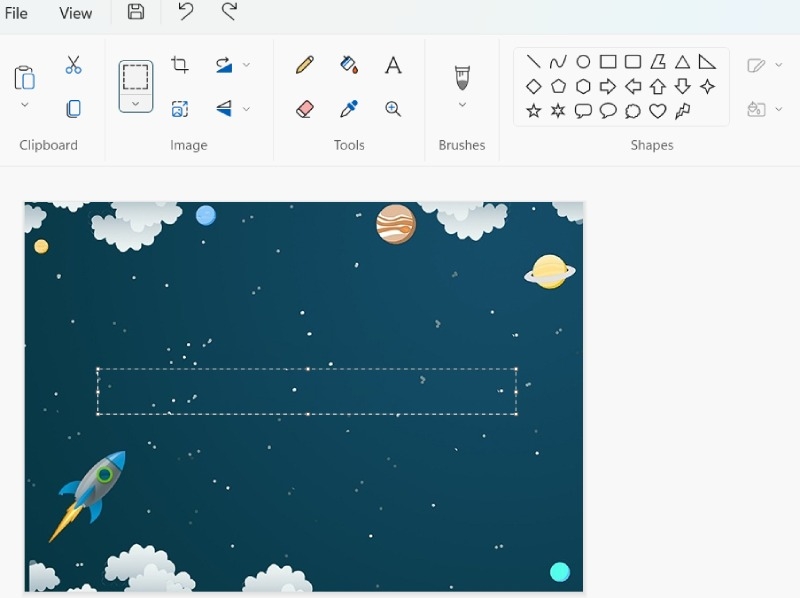Select the Five-point star shape

[534, 111]
